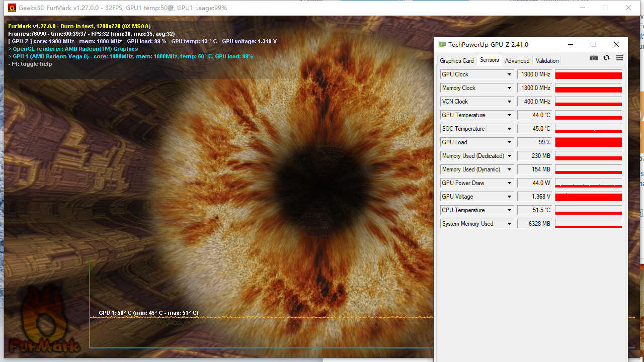Screen dimensions: 644x362
Task: Open the Validation tab
Action: 547,60
